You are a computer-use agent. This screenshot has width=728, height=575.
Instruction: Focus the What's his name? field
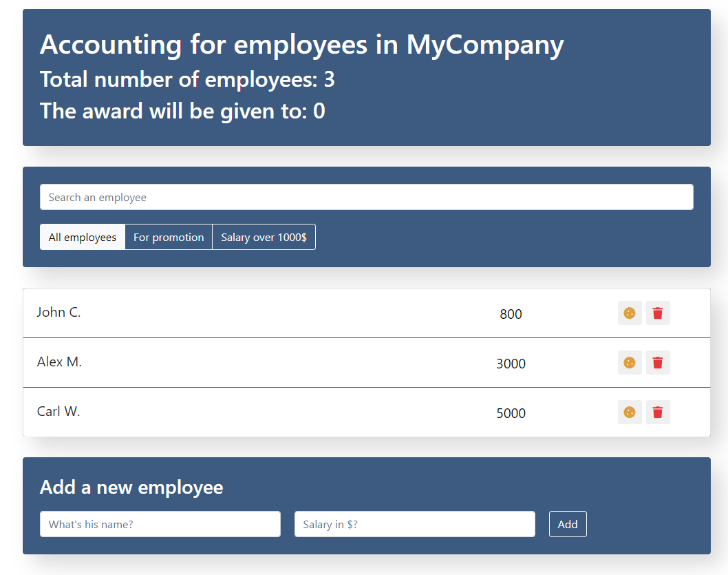tap(160, 524)
